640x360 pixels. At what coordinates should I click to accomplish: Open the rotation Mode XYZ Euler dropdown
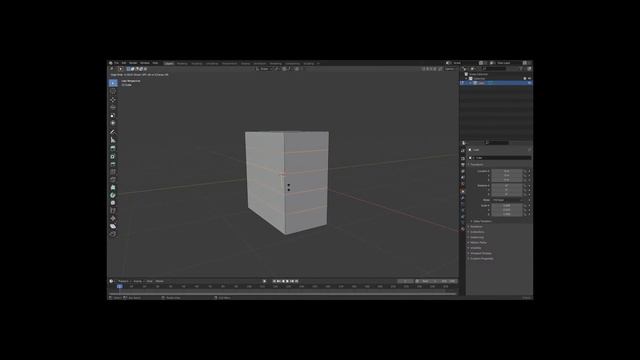(x=507, y=200)
